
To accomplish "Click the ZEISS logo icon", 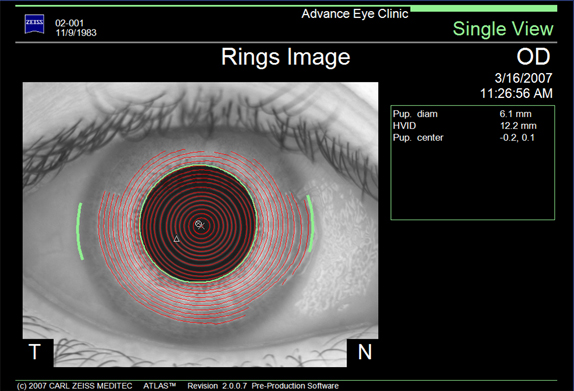I will 34,24.
